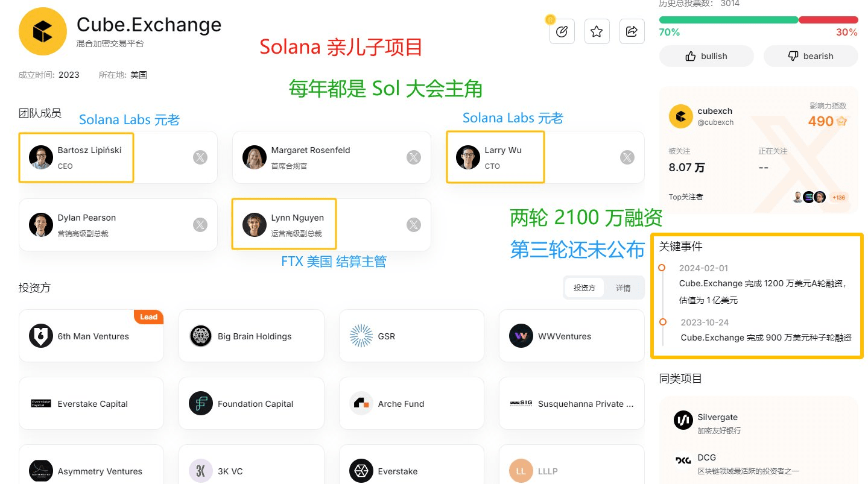Click the share arrow icon
The image size is (868, 484).
tap(632, 31)
